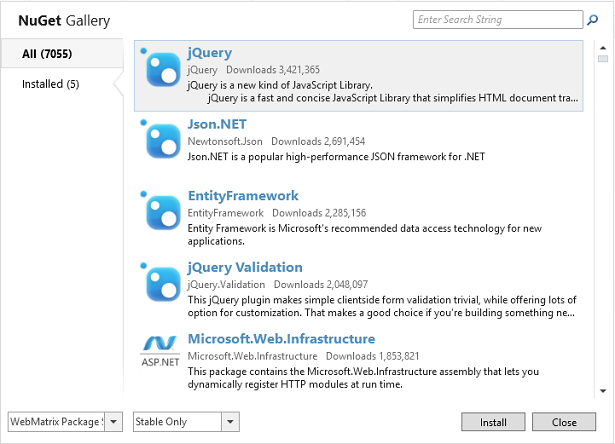This screenshot has height=444, width=615.
Task: Focus the Enter Search String field
Action: pyautogui.click(x=498, y=19)
